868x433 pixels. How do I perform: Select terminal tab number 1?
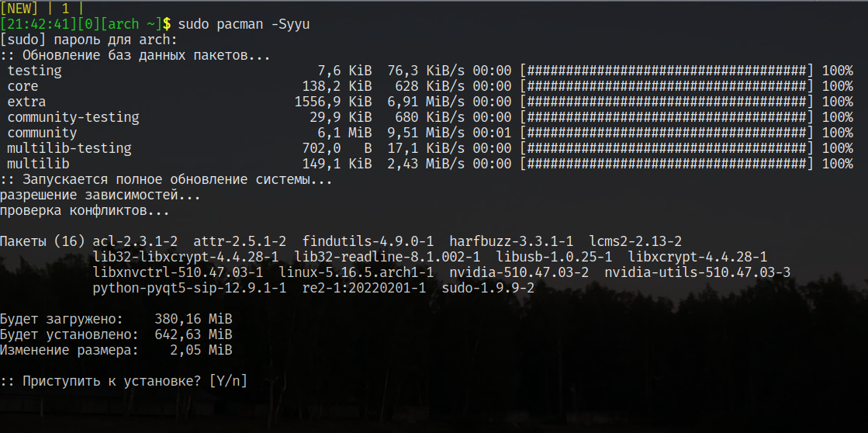tap(65, 9)
